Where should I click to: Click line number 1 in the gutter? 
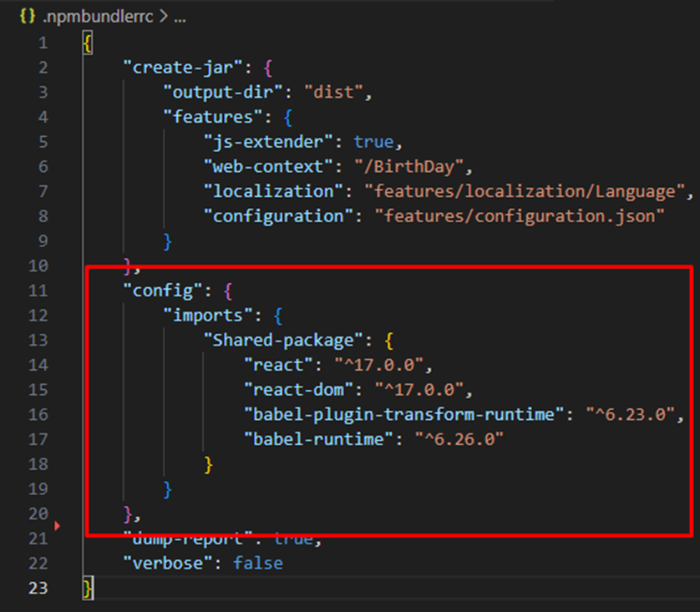[43, 43]
